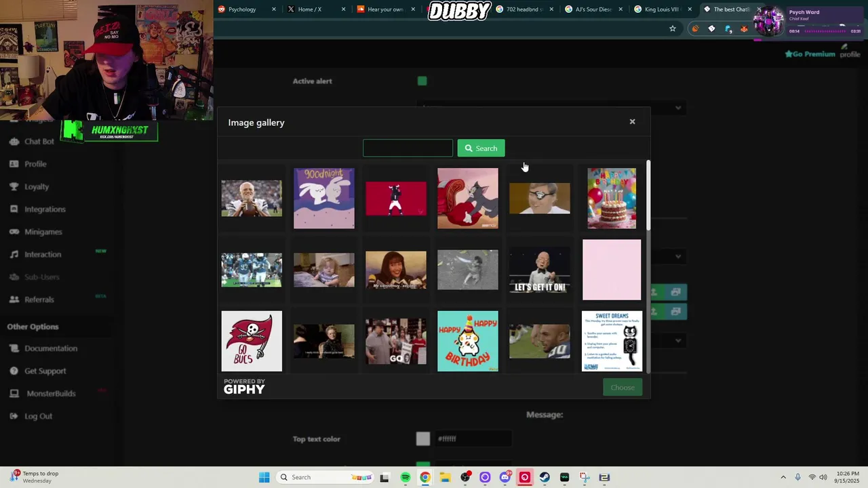Click the gallery scrollbar

pyautogui.click(x=648, y=197)
